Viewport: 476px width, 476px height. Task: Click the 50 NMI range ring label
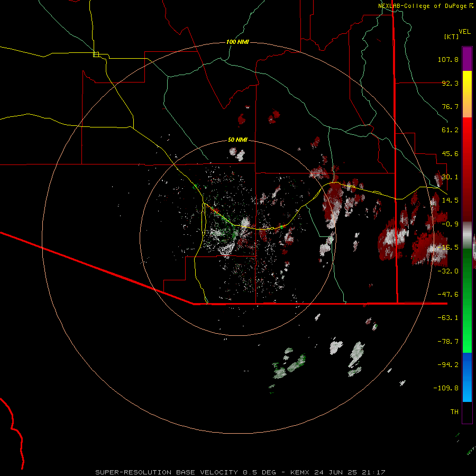[x=237, y=140]
